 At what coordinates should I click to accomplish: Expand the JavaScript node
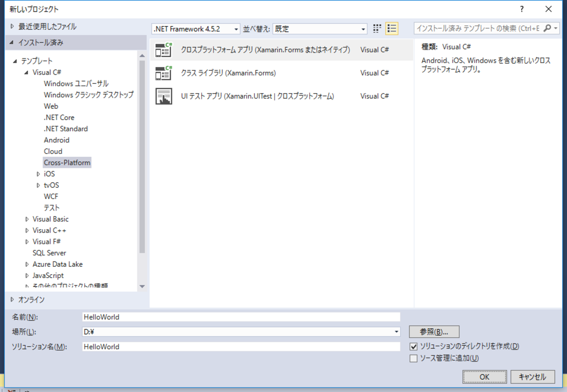coord(27,276)
